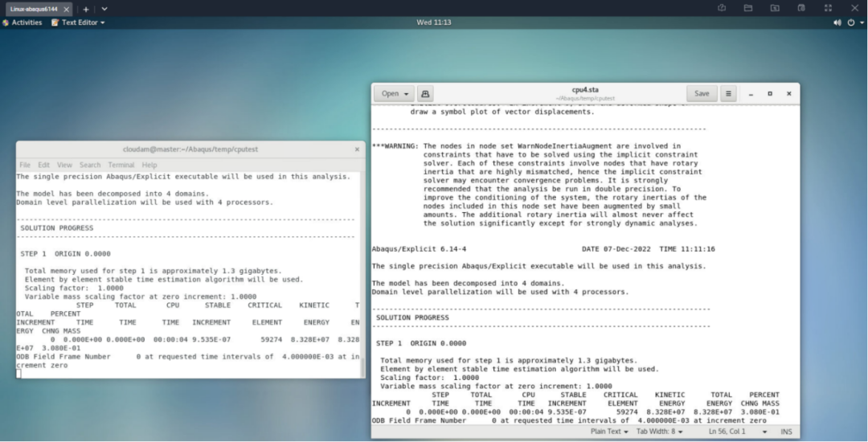Click 'PERCENT CHNG MASS' column header in editor
868x442 pixels.
tap(760, 399)
